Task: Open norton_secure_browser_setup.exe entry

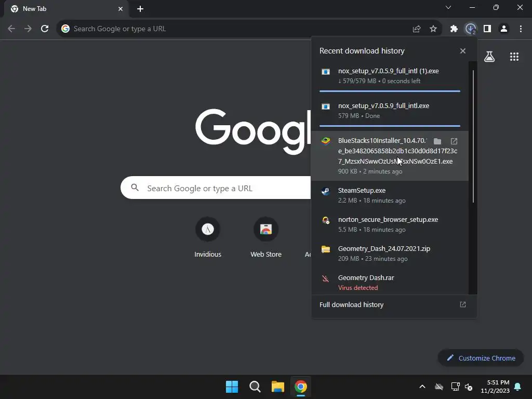Action: click(x=390, y=224)
